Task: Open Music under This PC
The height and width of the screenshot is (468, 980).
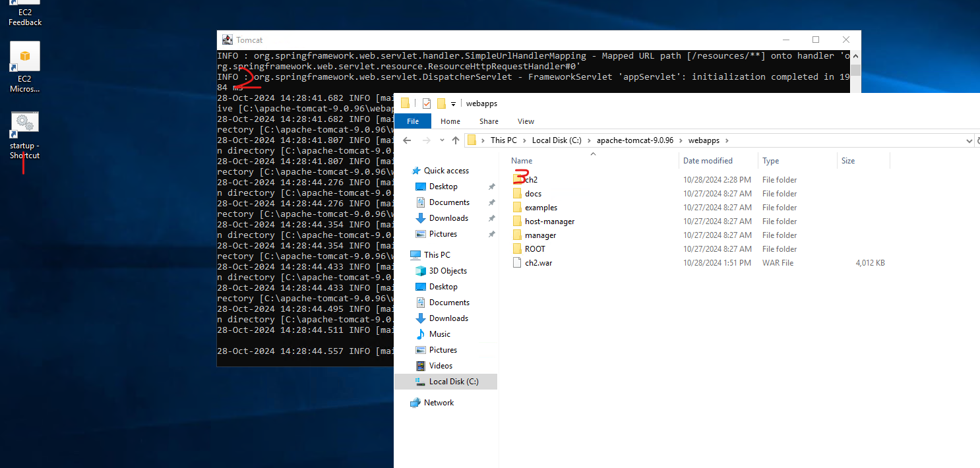Action: (440, 334)
